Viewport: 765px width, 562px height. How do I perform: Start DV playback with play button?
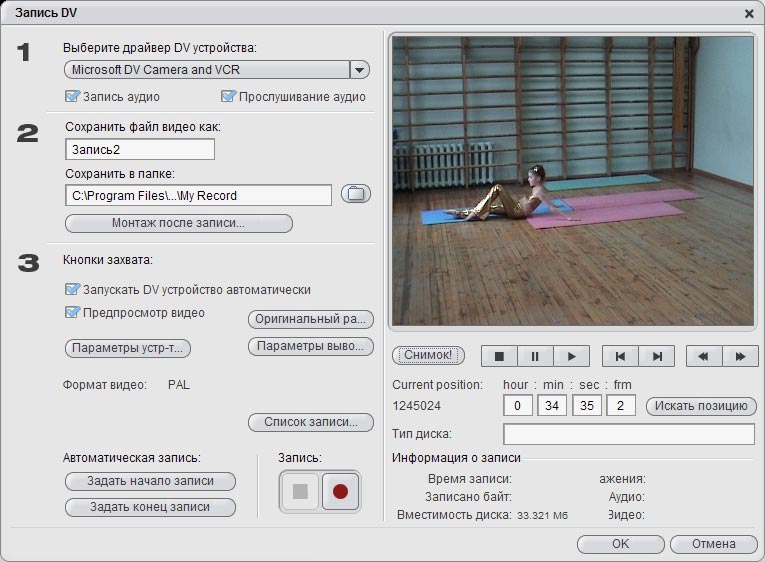(x=571, y=357)
